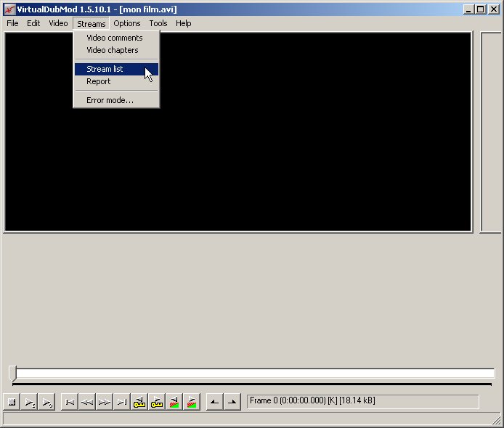Viewport: 504px width, 428px height.
Task: Open the Tools menu
Action: [x=158, y=23]
